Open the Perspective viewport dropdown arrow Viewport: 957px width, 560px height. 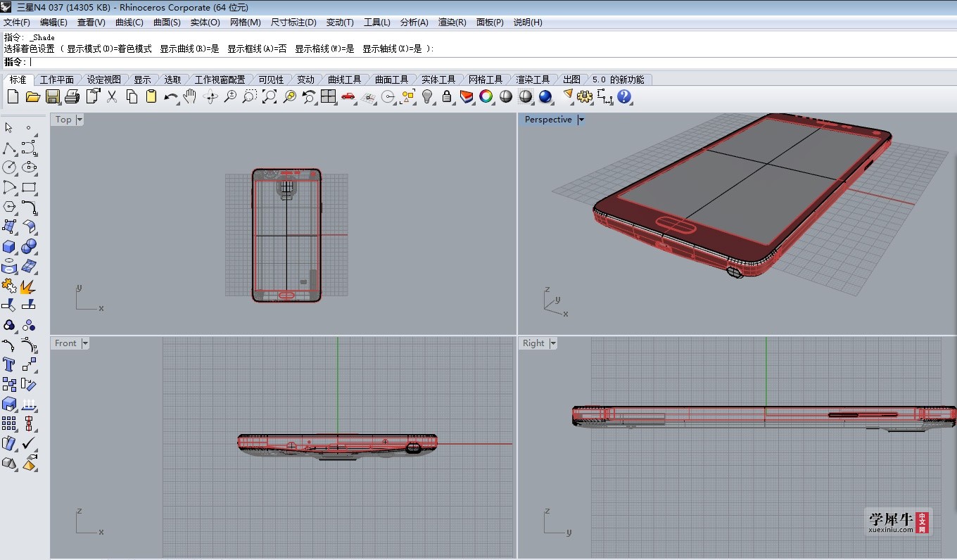[x=581, y=120]
